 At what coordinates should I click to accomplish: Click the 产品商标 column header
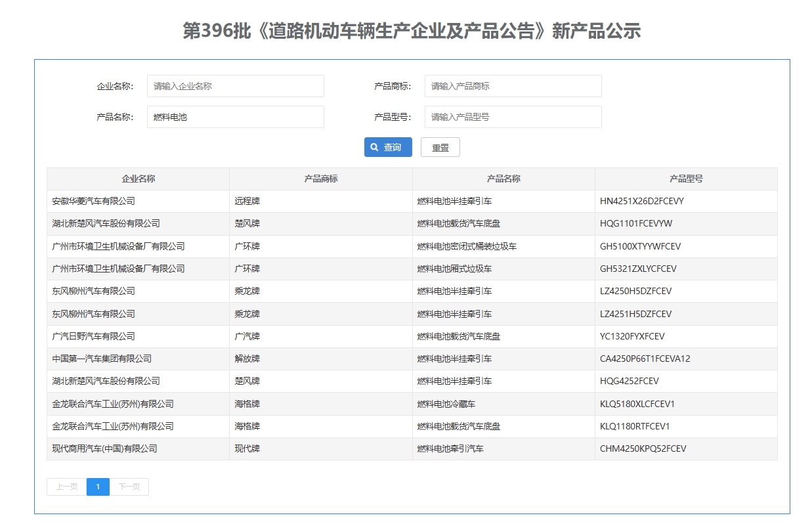coord(320,179)
